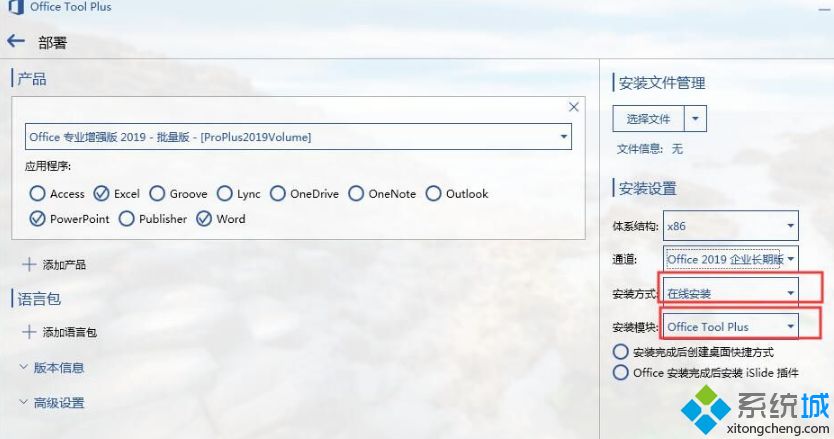834x439 pixels.
Task: Open the ProPlus2019Volume product dropdown
Action: 298,137
